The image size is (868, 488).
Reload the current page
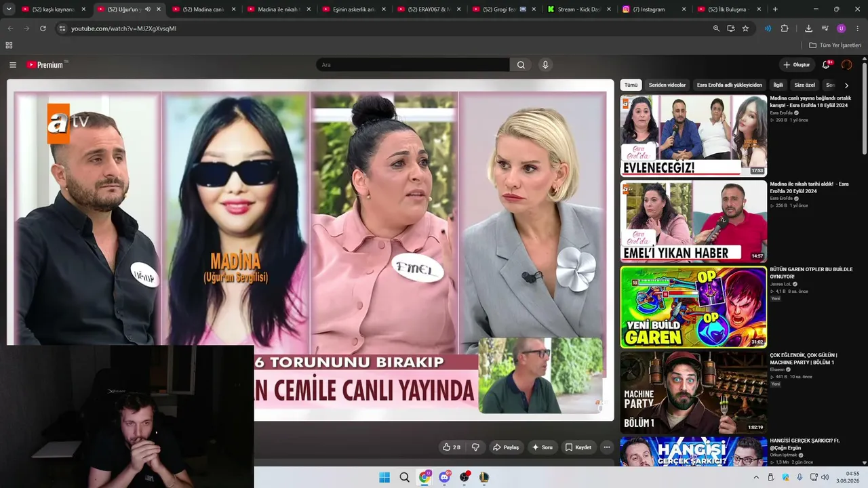point(43,28)
